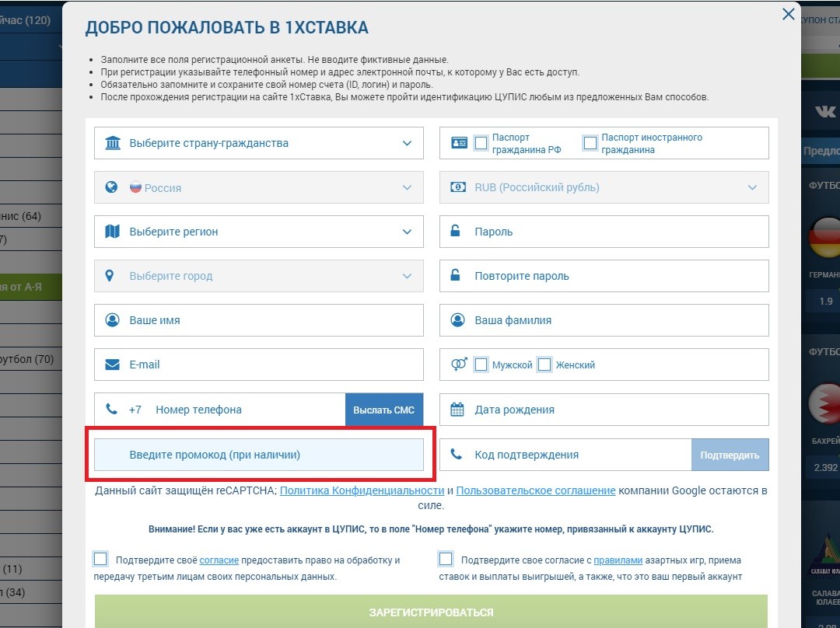Viewport: 840px width, 628px height.
Task: Check the Паспорт иностранного гражданина checkbox
Action: 590,143
